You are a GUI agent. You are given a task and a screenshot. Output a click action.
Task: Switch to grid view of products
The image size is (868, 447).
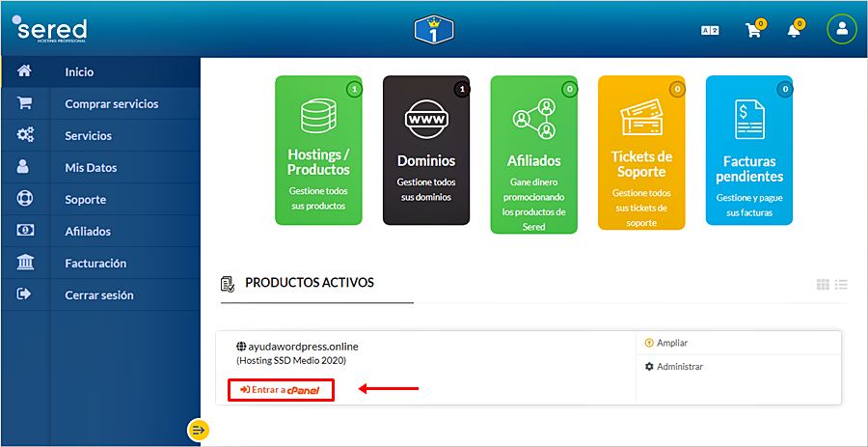823,284
